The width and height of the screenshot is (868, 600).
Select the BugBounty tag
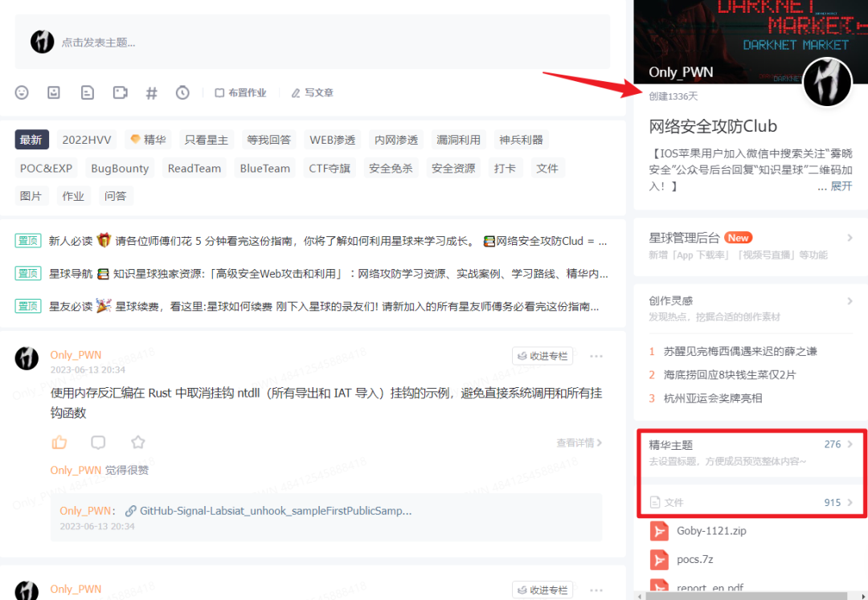pos(120,168)
